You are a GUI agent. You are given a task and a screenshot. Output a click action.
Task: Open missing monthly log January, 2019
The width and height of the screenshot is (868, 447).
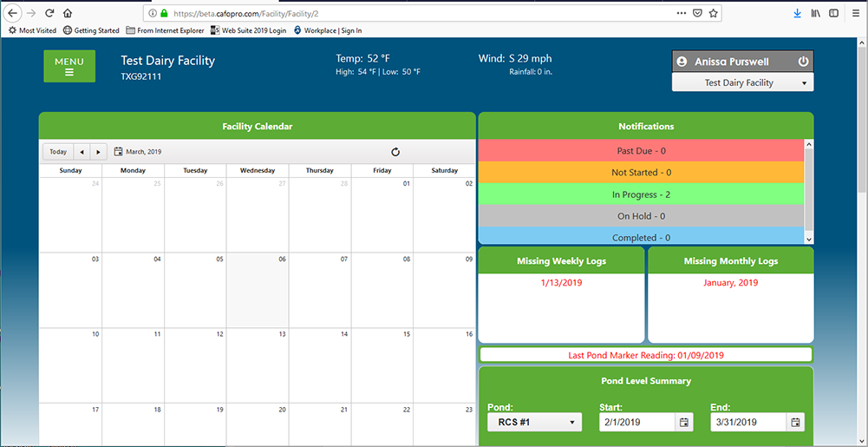pos(731,283)
